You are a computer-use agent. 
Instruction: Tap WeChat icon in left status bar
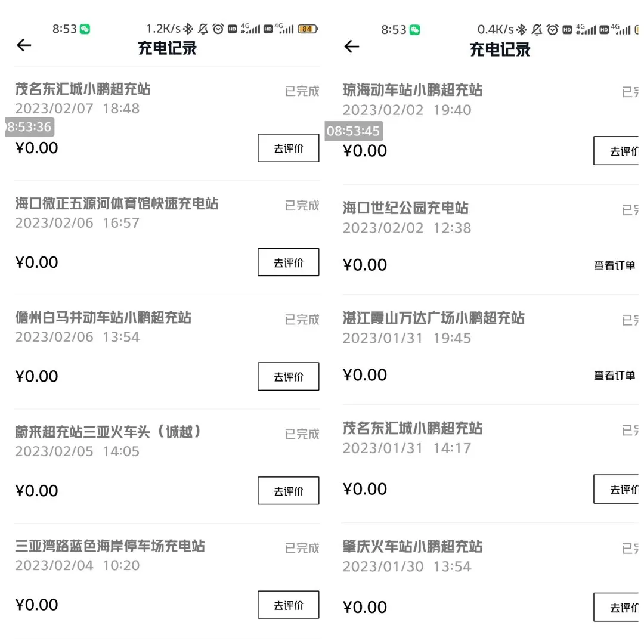pyautogui.click(x=85, y=29)
